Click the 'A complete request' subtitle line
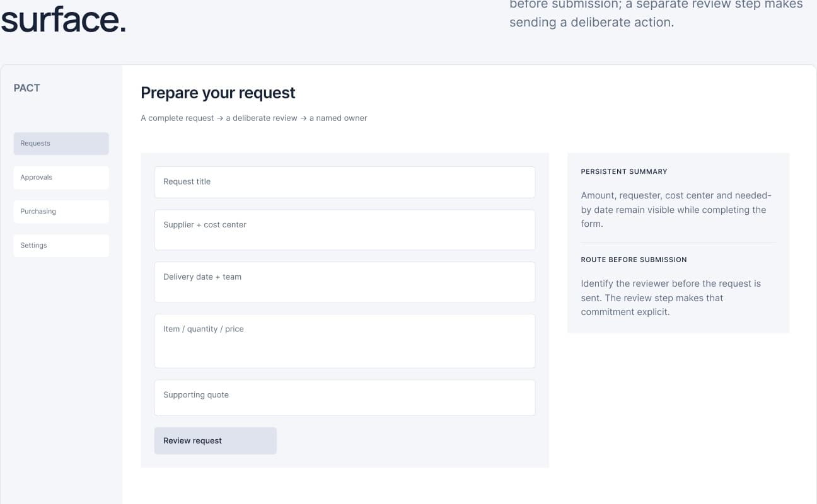Viewport: 817px width, 504px height. coord(254,118)
